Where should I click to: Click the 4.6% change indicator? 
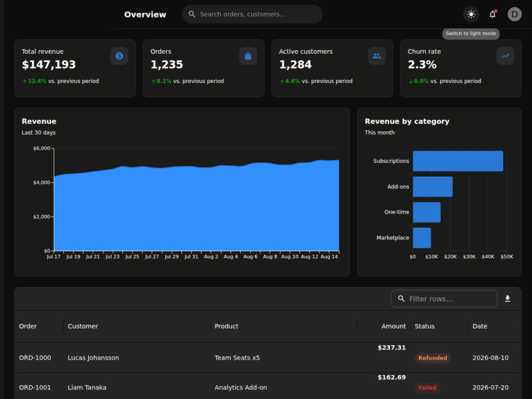pos(290,81)
